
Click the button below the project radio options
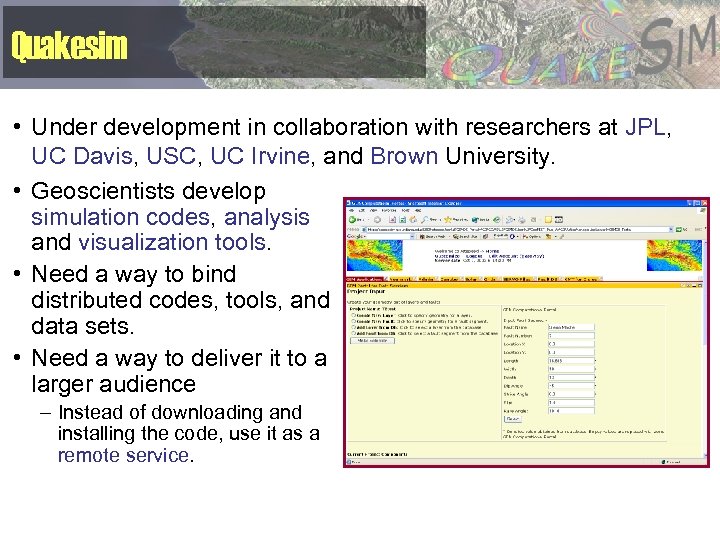(372, 341)
